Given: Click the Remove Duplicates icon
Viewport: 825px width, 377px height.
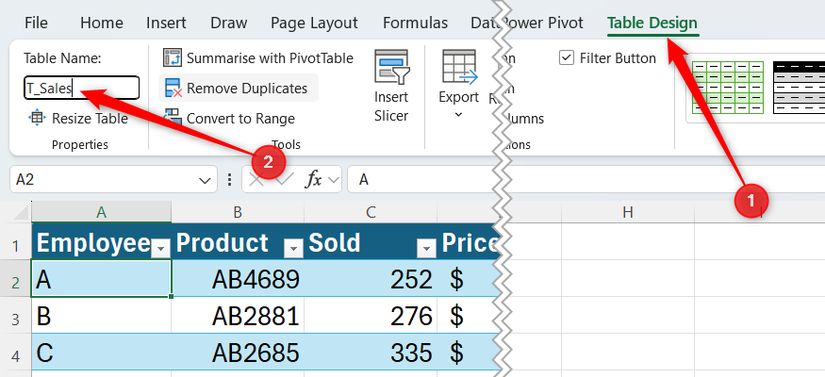Looking at the screenshot, I should click(173, 88).
